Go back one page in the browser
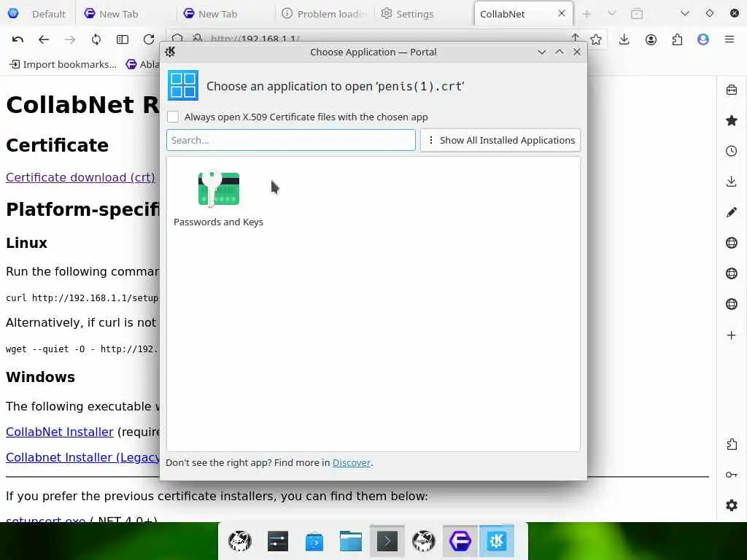 click(x=43, y=39)
